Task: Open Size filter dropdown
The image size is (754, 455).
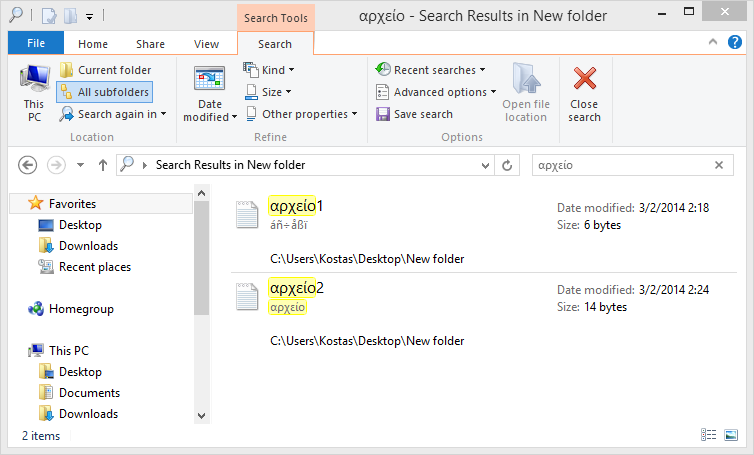Action: [x=268, y=91]
